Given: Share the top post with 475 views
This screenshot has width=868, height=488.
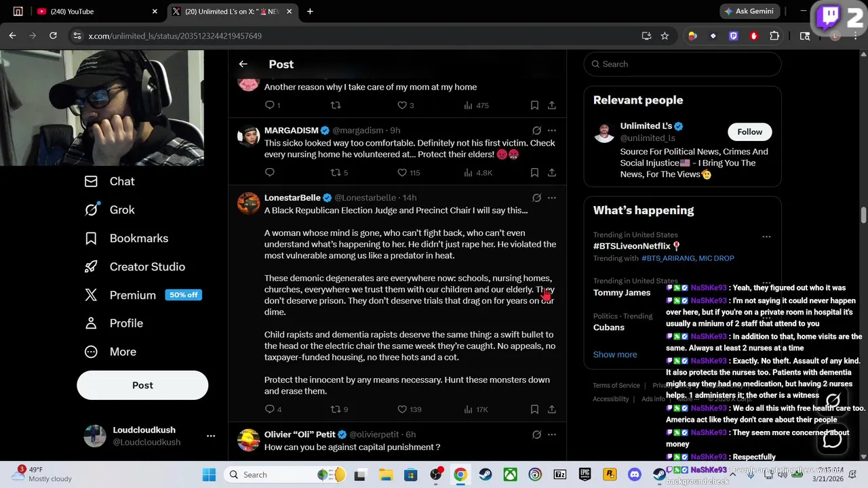Looking at the screenshot, I should [552, 105].
